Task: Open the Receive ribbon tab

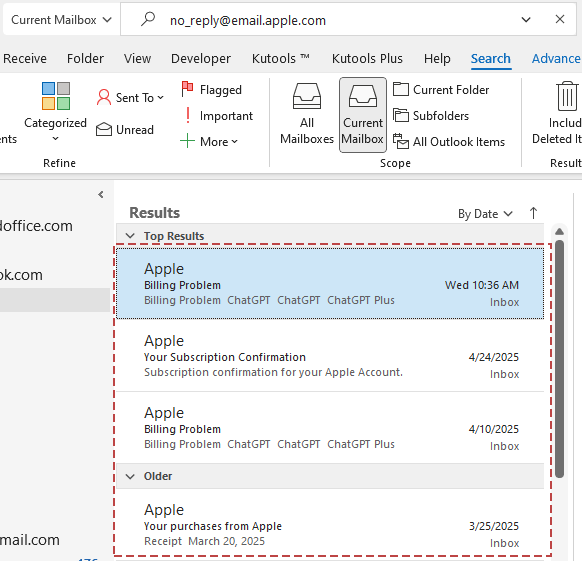Action: coord(25,59)
